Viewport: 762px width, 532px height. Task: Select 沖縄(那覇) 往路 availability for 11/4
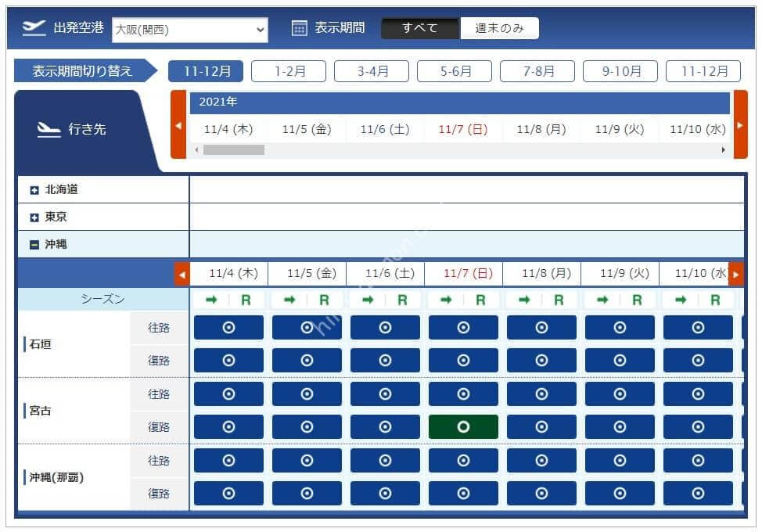pyautogui.click(x=228, y=460)
